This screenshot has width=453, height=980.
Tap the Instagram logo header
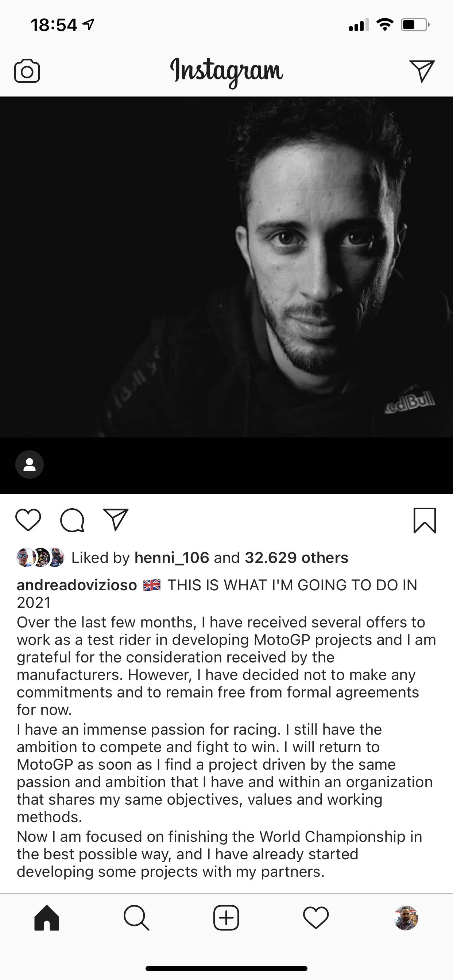[x=226, y=71]
